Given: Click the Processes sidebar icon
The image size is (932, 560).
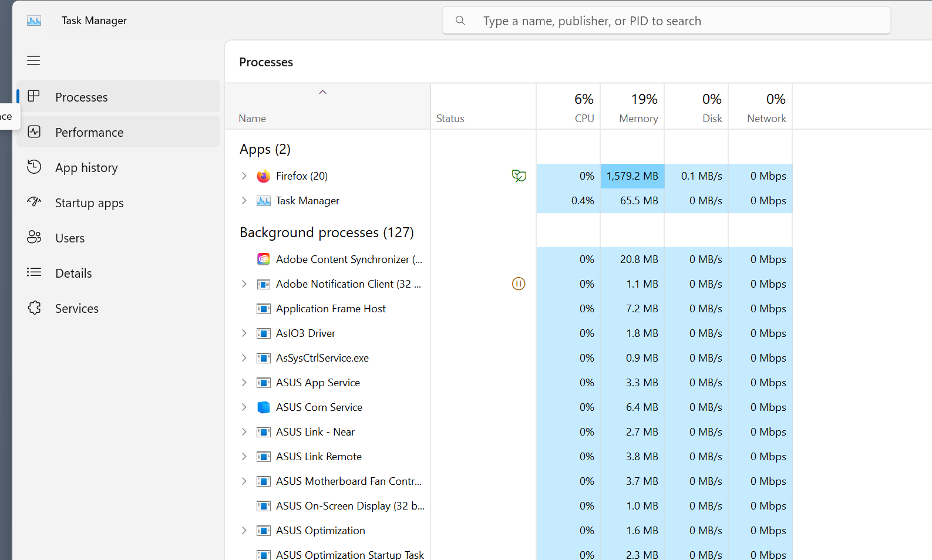Looking at the screenshot, I should coord(34,96).
